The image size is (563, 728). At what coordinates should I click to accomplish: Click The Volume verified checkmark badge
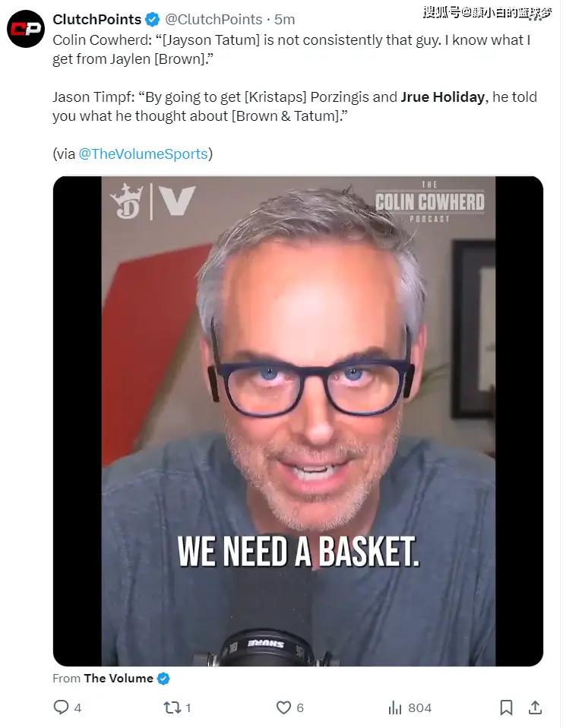(163, 679)
